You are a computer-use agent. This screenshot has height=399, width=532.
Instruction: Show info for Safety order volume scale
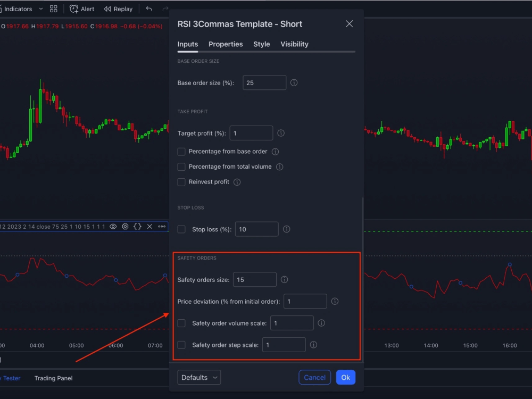point(321,323)
